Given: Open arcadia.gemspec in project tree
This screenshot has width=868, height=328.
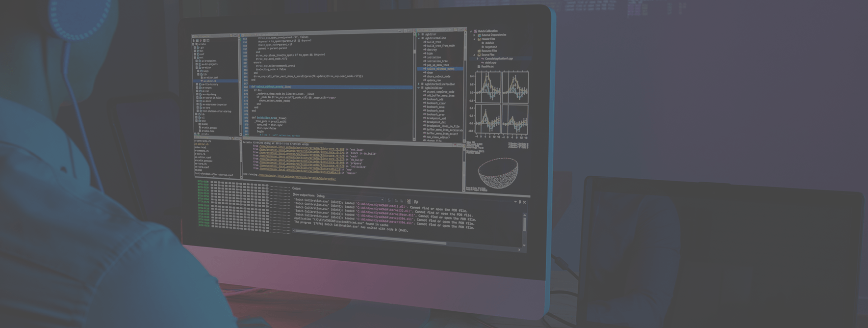Looking at the screenshot, I should click(208, 128).
